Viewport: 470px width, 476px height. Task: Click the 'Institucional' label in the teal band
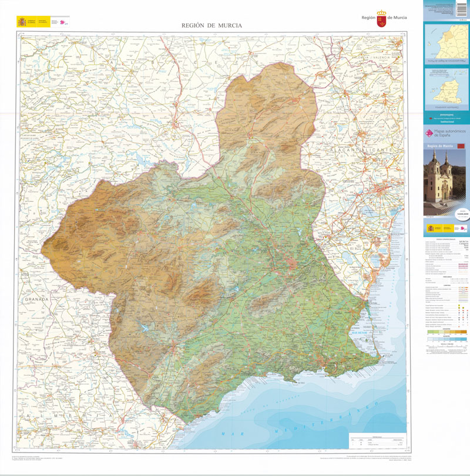click(447, 121)
